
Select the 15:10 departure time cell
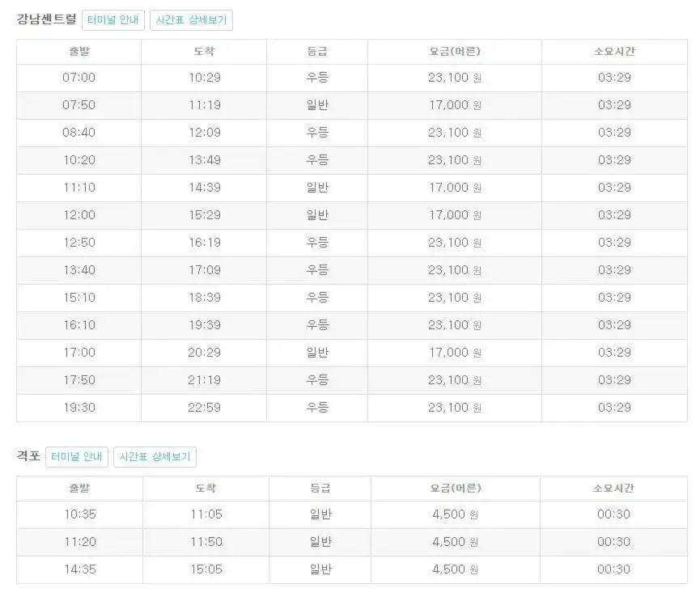coord(79,298)
